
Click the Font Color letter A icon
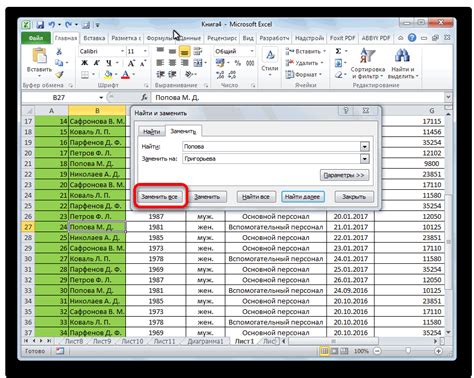coord(125,75)
